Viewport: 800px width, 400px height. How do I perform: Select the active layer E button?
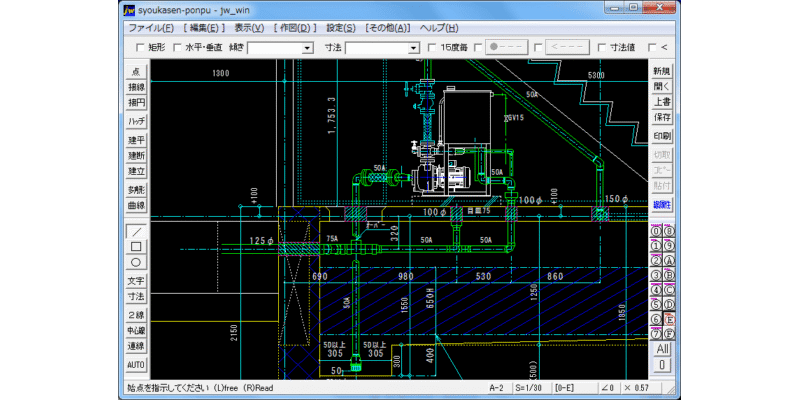[669, 319]
